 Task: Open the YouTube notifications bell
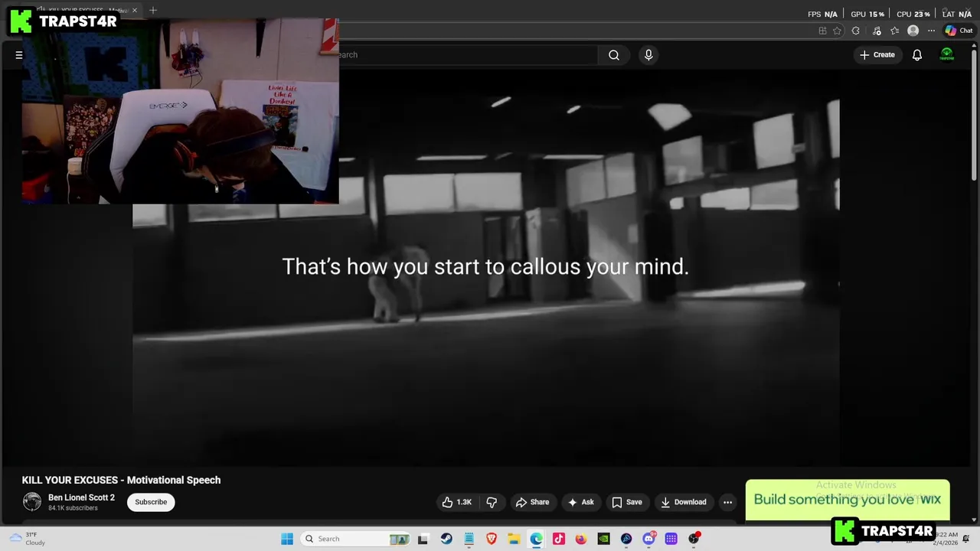point(916,55)
